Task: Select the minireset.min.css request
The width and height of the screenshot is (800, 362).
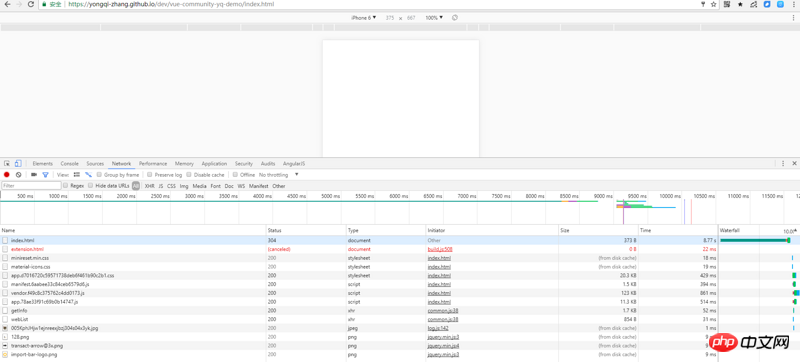Action: click(x=358, y=258)
